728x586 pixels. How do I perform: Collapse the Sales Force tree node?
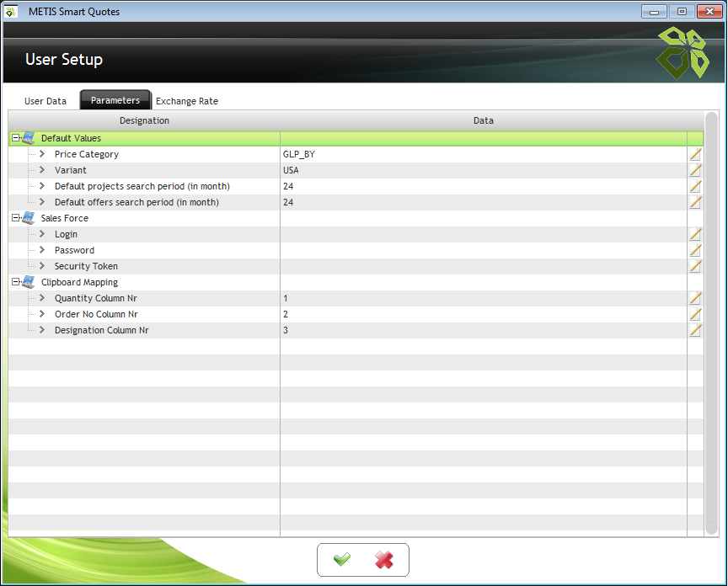point(15,217)
